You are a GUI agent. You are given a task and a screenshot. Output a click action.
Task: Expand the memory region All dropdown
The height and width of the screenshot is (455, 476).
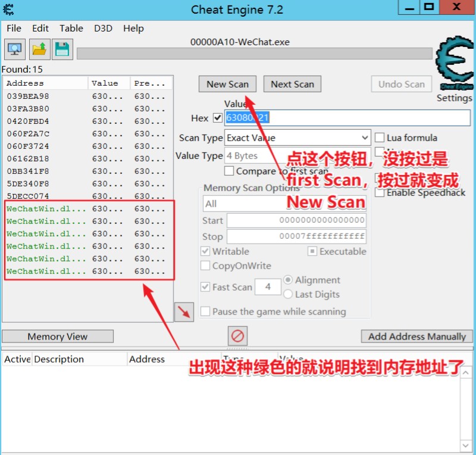[284, 204]
